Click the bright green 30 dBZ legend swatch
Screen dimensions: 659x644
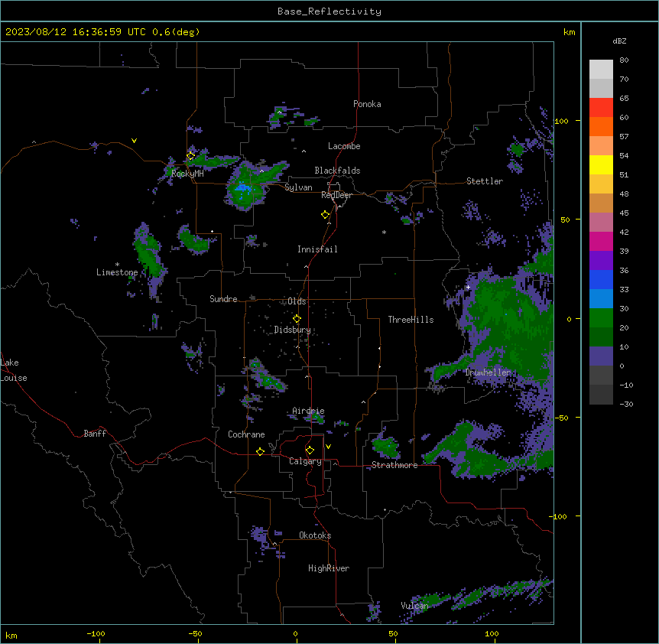pos(601,318)
